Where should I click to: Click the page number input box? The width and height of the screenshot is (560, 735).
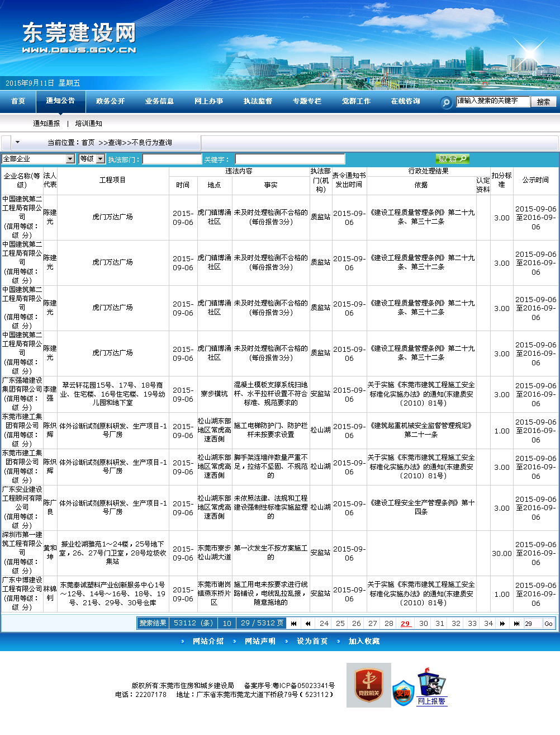pyautogui.click(x=533, y=624)
